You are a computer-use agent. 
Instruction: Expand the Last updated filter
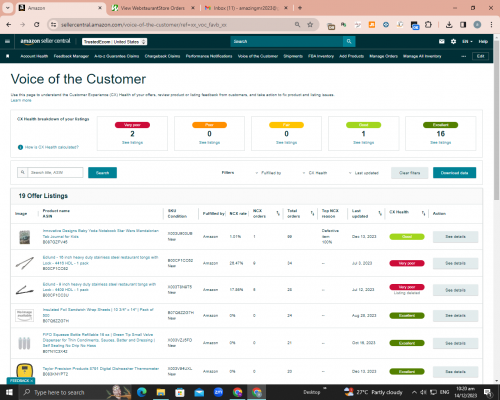pyautogui.click(x=363, y=173)
